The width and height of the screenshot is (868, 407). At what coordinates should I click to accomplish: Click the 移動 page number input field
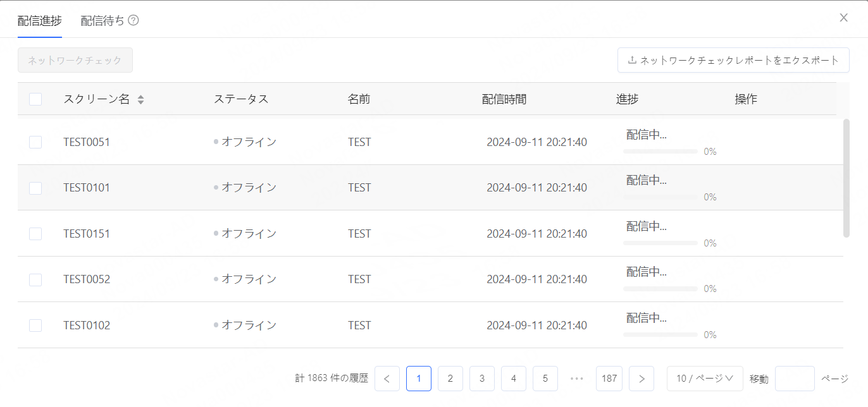coord(795,379)
